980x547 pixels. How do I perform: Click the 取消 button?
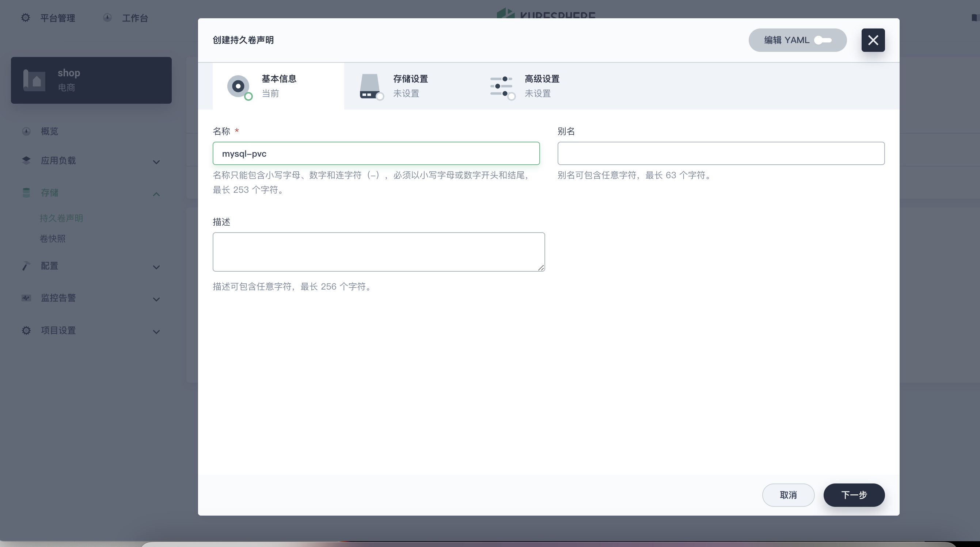click(x=788, y=495)
